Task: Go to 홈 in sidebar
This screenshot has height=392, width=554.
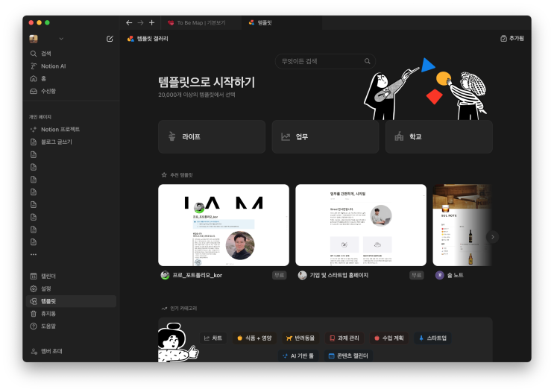Action: [x=71, y=78]
